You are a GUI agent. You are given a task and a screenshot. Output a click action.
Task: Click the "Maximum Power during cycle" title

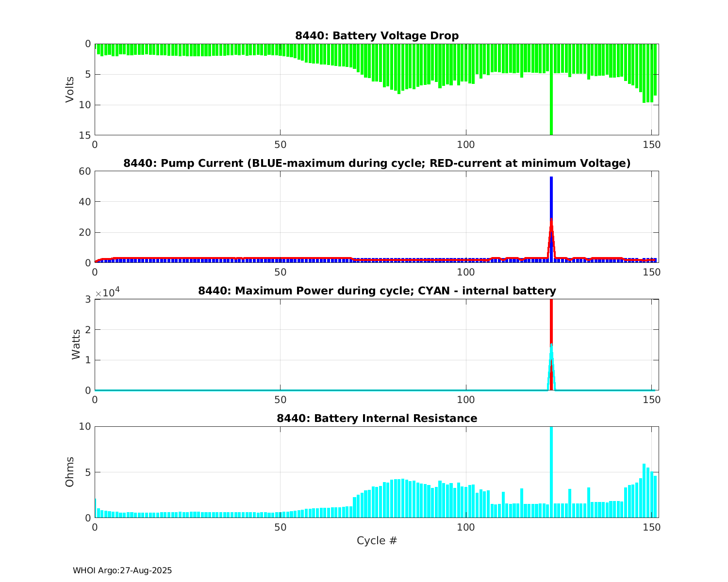click(377, 291)
